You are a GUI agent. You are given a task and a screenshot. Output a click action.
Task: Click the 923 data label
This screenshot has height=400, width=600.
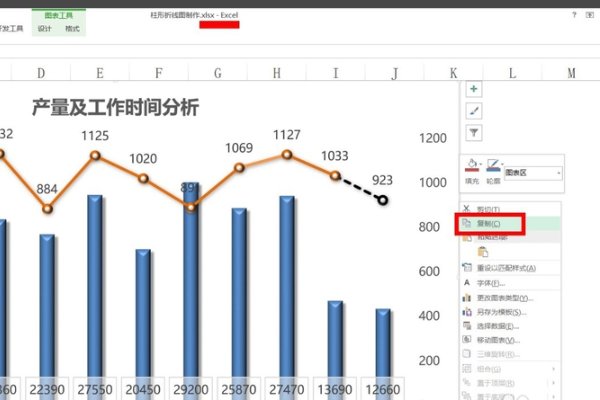point(382,180)
